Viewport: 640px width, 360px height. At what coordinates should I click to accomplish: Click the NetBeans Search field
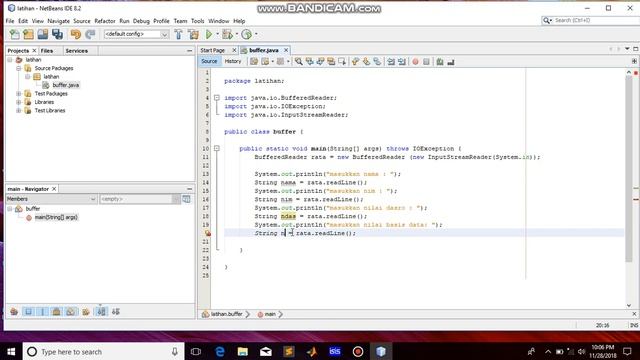[594, 20]
